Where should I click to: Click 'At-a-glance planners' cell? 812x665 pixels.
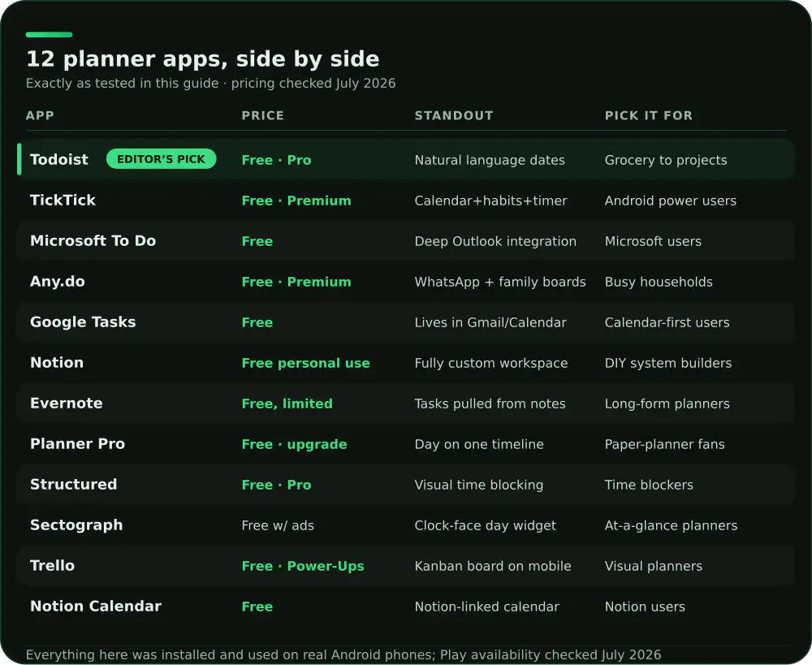pyautogui.click(x=672, y=525)
